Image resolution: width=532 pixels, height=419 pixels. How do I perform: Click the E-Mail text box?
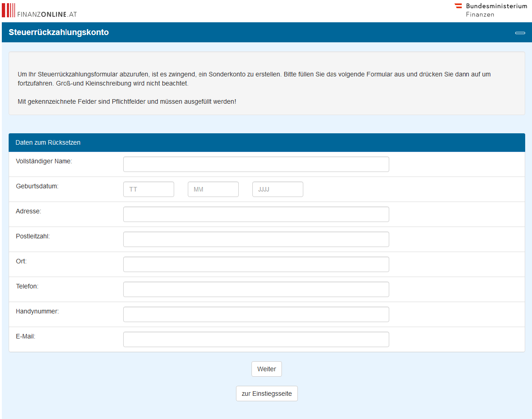pos(256,339)
